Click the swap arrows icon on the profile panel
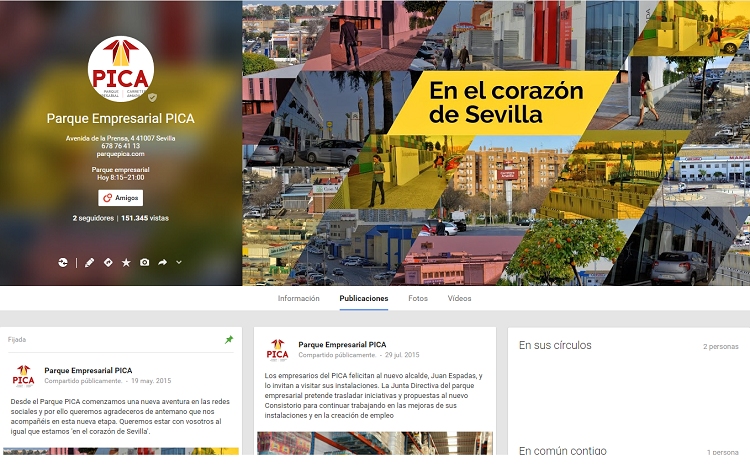 63,262
